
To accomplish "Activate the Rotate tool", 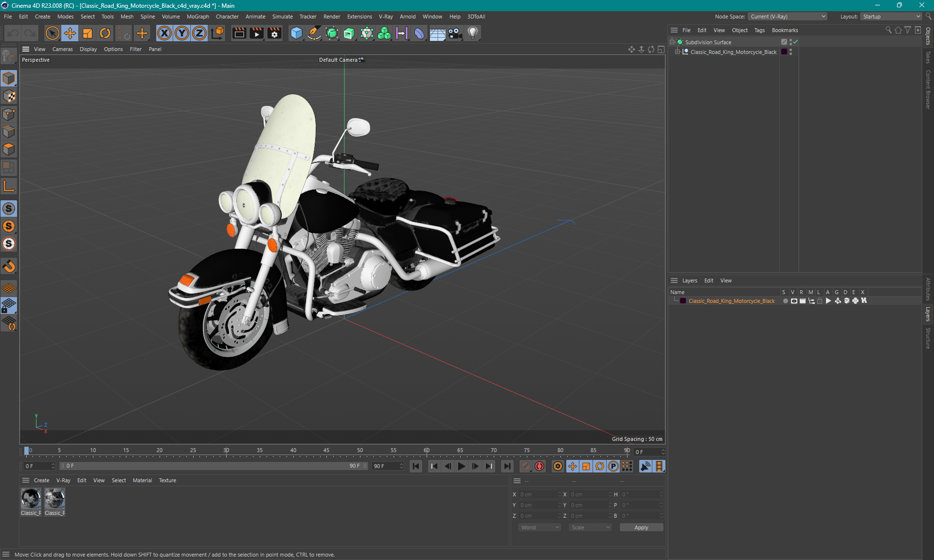I will click(x=105, y=33).
